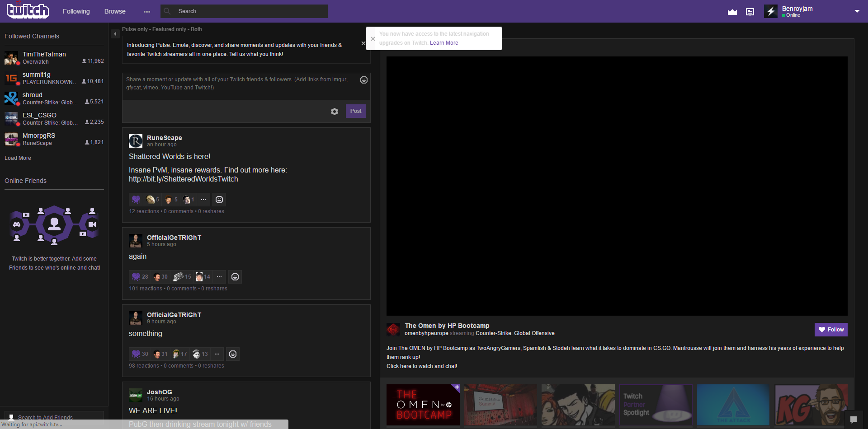Click the 17 count reaction on 'something' post
Image resolution: width=868 pixels, height=429 pixels.
tap(180, 354)
